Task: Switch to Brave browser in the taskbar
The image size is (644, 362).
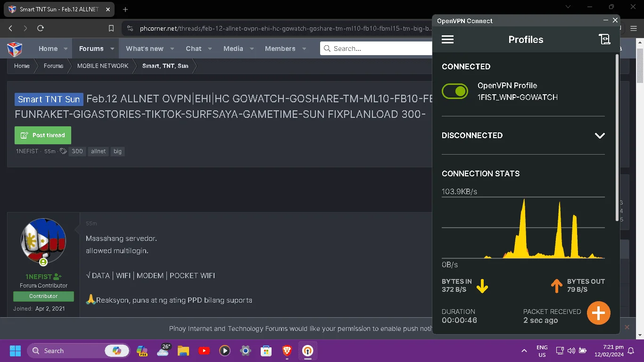Action: [x=287, y=351]
